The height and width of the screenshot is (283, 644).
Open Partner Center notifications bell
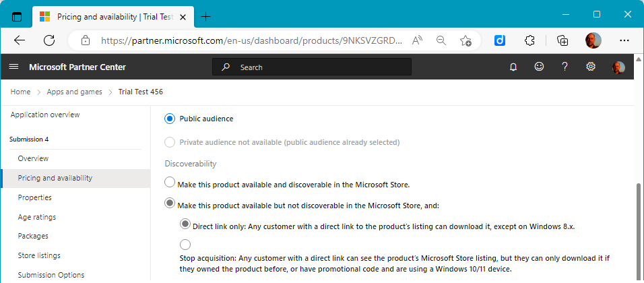(x=513, y=67)
